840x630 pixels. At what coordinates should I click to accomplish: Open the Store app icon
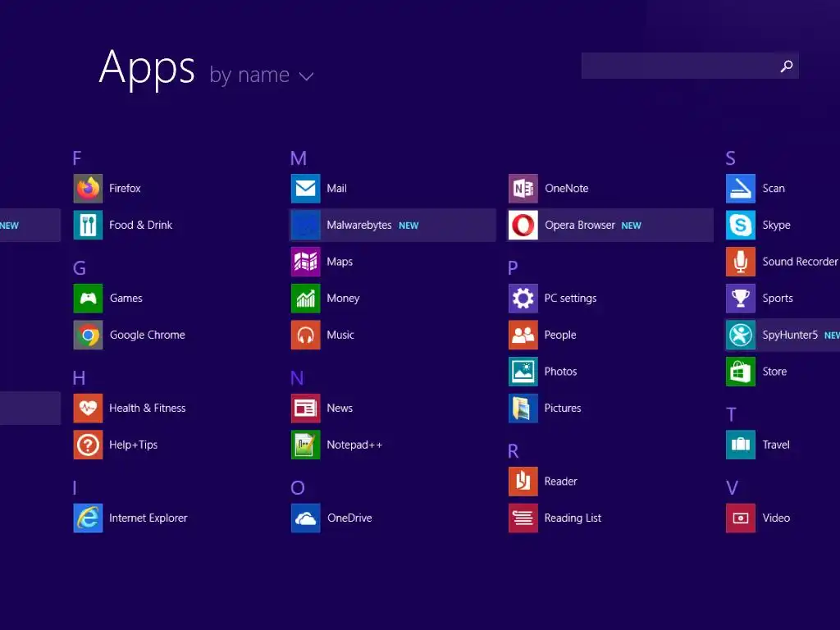(741, 372)
